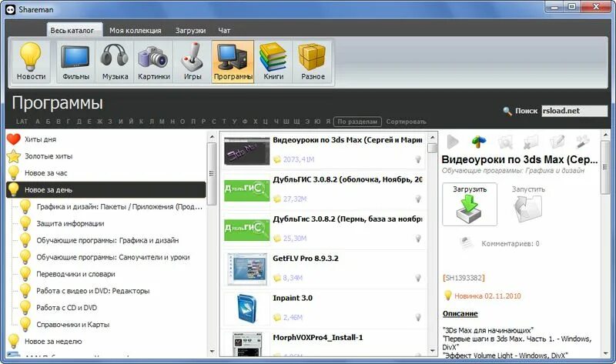Viewport: 616px width, 364px height.
Task: Open Обучающие программы: Графика и дизайн
Action: tap(107, 240)
